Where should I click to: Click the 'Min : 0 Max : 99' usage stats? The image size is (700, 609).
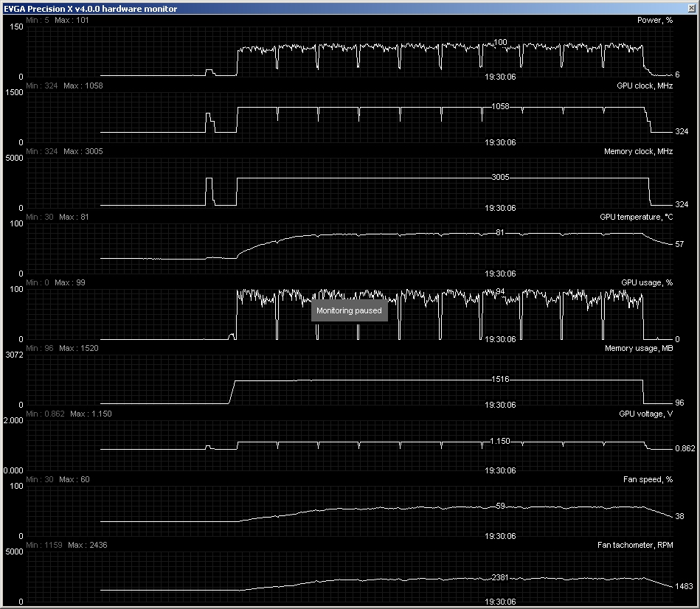coord(55,282)
